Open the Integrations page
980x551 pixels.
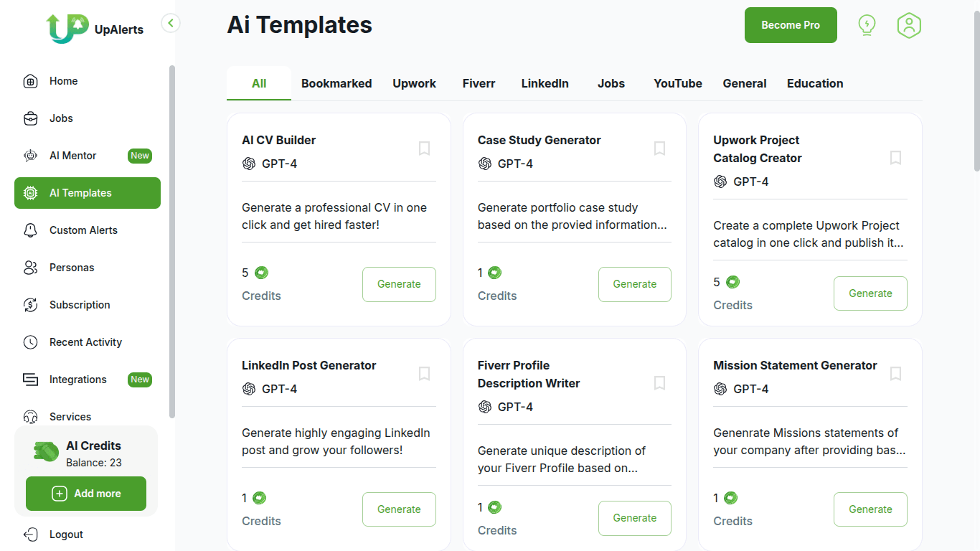77,380
